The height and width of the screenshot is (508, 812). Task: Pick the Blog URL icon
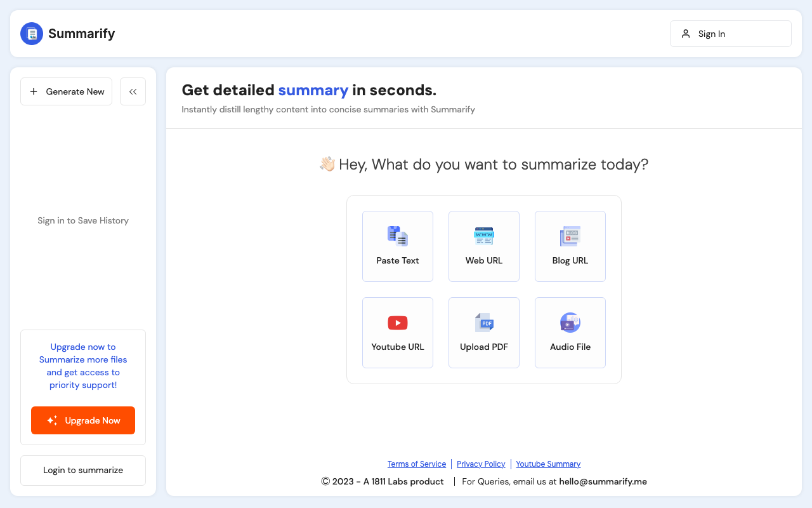570,236
